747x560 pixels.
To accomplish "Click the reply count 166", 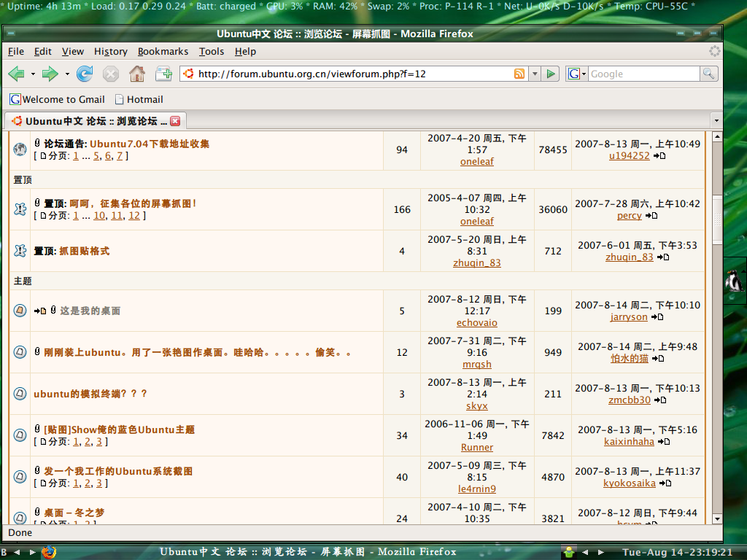I will (x=402, y=209).
